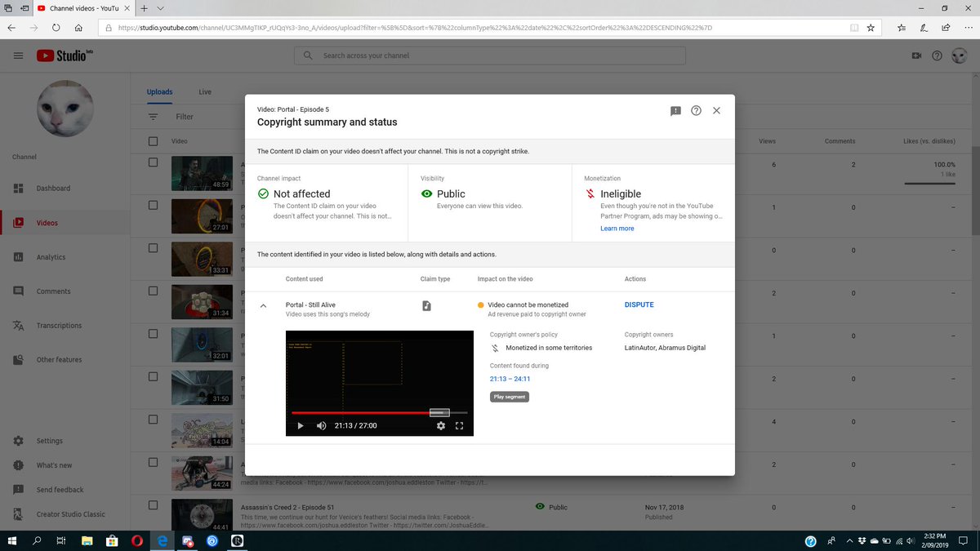The image size is (980, 551).
Task: Select Videos in the sidebar
Action: (x=65, y=223)
